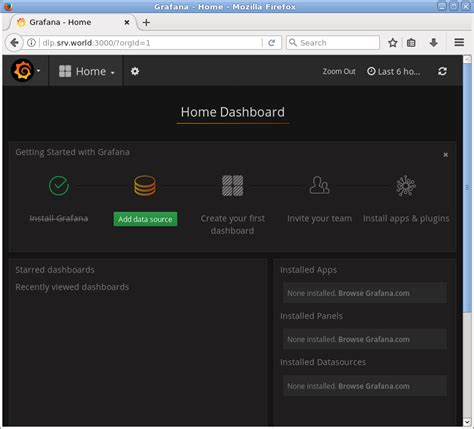474x429 pixels.
Task: Click the apps and plugins icon
Action: pyautogui.click(x=406, y=185)
